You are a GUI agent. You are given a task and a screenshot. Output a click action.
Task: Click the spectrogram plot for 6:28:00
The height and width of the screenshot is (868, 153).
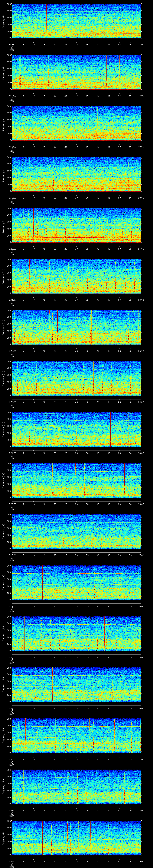[x=77, y=633]
